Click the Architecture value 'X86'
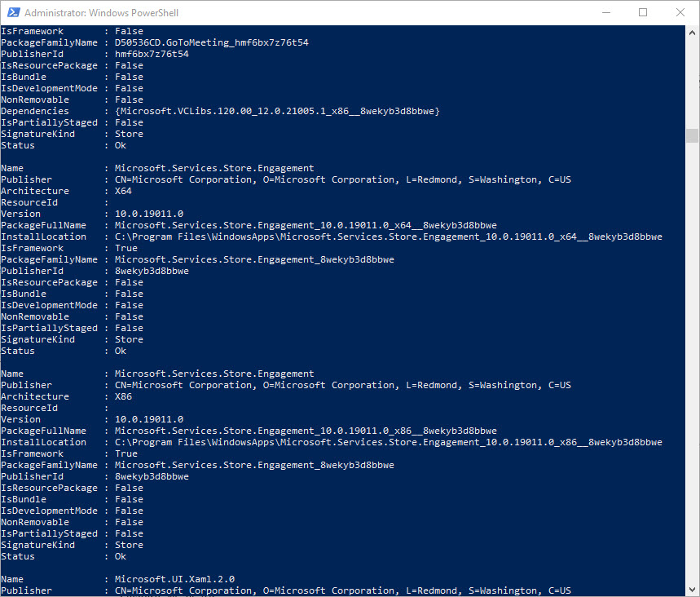Viewport: 700px width, 597px height. point(123,396)
